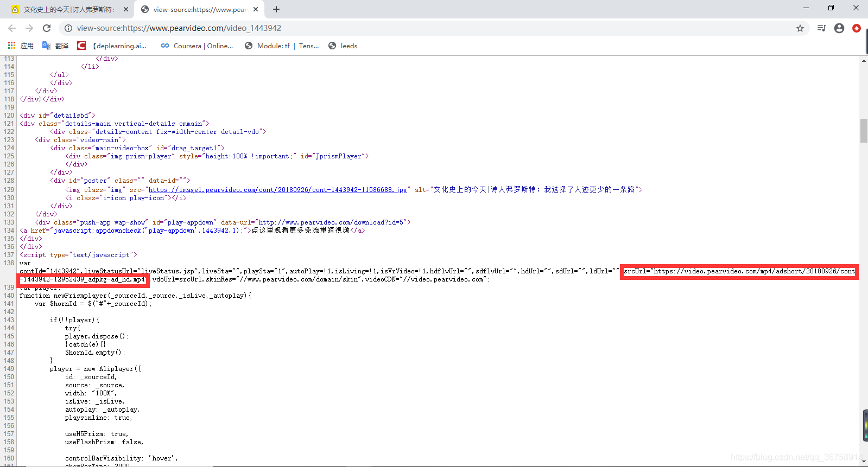Click the scrollbar up arrow
Image resolution: width=868 pixels, height=467 pixels.
coord(864,60)
